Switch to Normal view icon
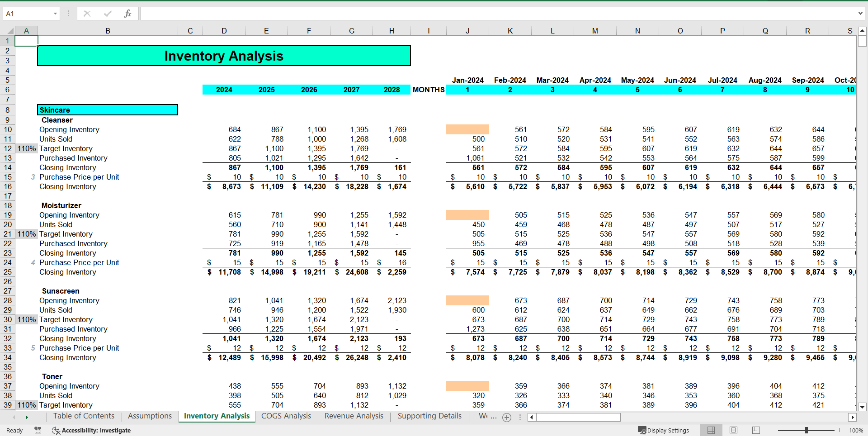868x437 pixels. tap(711, 430)
